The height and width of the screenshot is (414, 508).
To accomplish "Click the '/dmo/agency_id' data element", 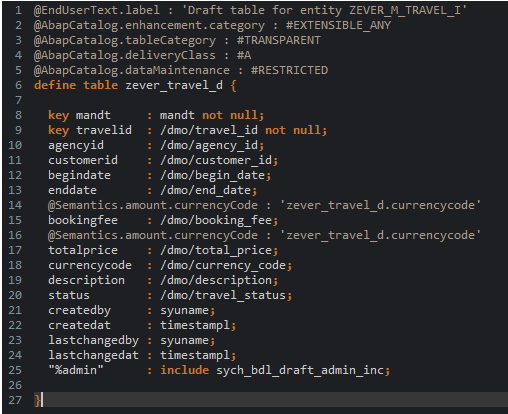I will [x=209, y=145].
